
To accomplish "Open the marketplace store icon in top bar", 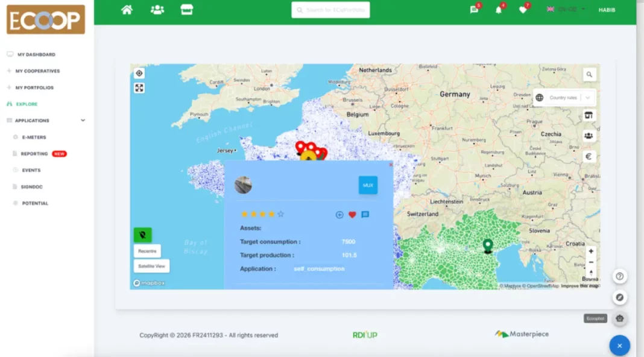I will click(187, 10).
